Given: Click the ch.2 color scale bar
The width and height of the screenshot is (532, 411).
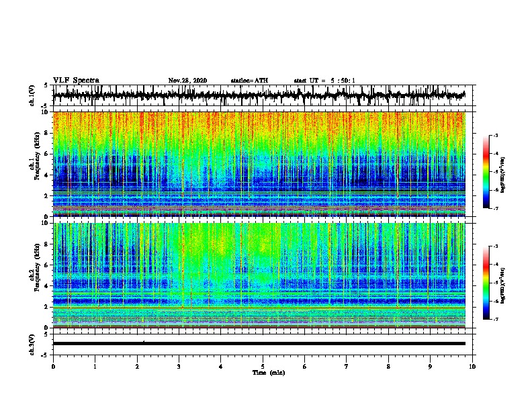Looking at the screenshot, I should tap(486, 283).
